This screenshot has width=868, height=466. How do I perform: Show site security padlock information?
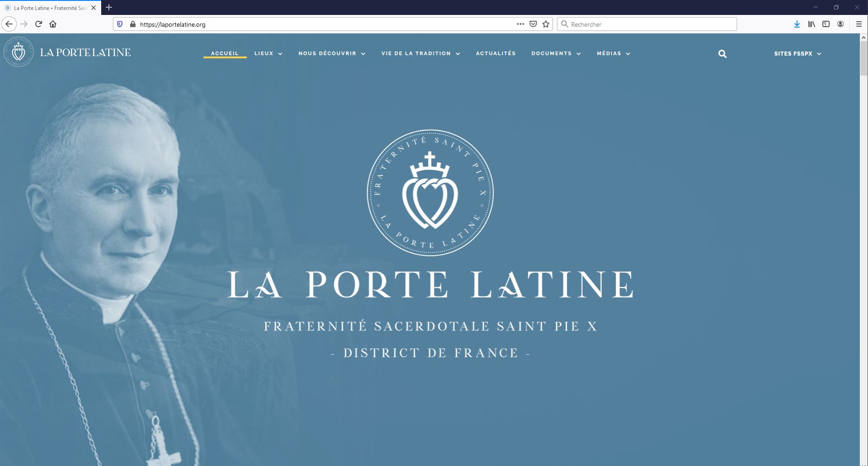132,24
